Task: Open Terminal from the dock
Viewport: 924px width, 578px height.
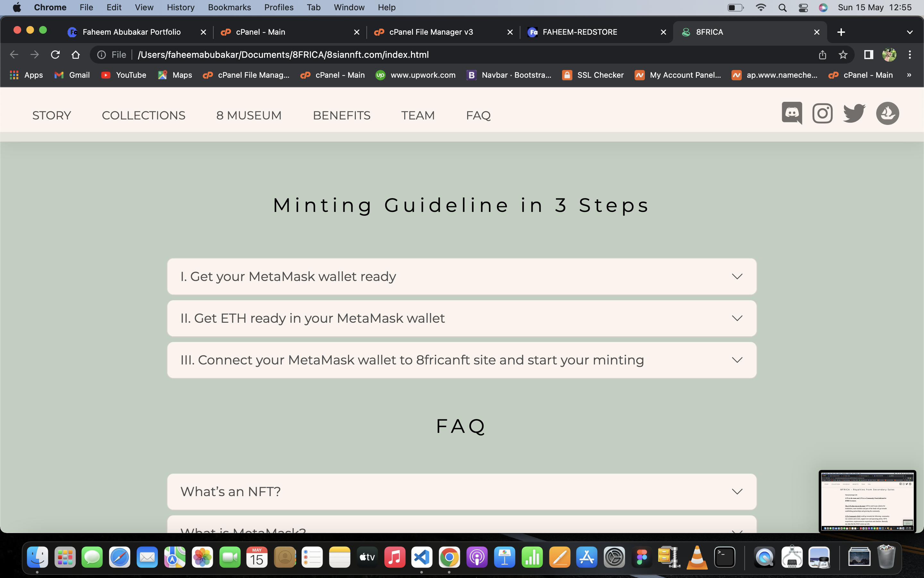Action: (724, 557)
